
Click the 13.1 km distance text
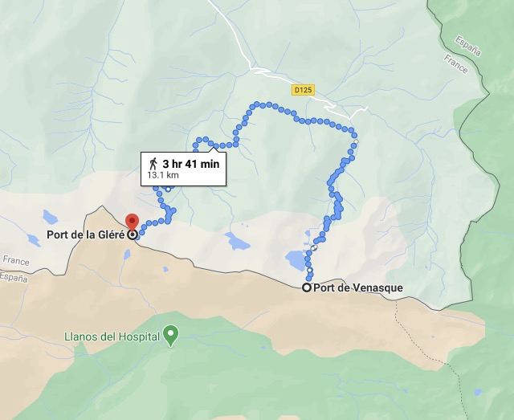point(163,175)
